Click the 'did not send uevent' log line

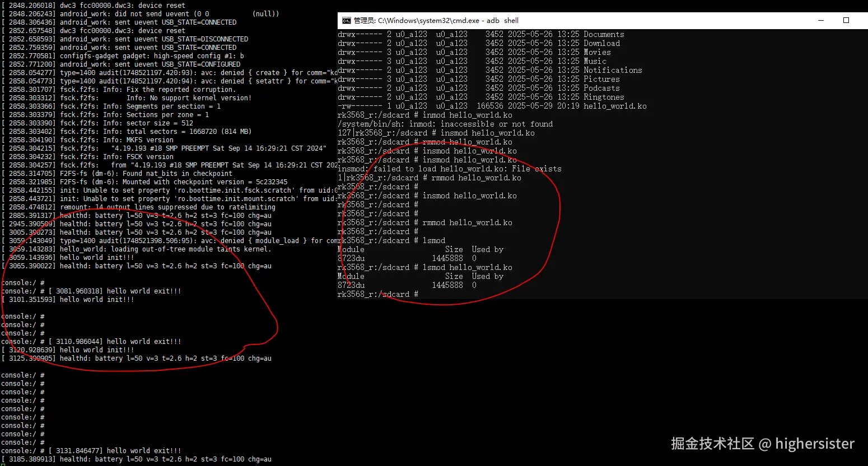tap(140, 13)
